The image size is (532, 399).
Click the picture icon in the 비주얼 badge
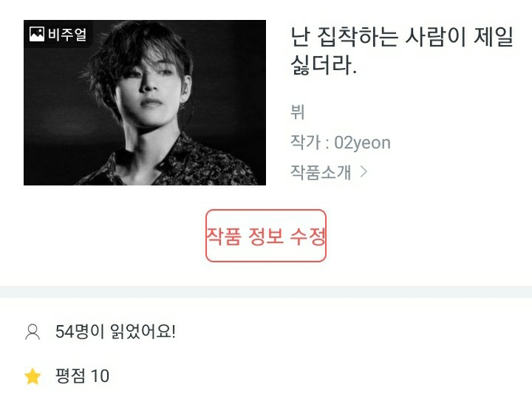[37, 34]
